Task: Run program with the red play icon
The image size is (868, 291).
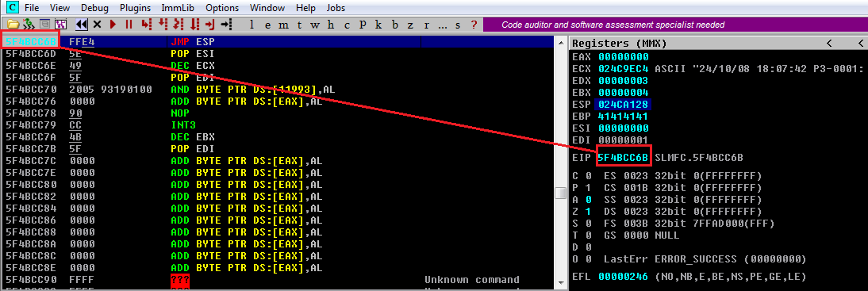Action: click(113, 25)
